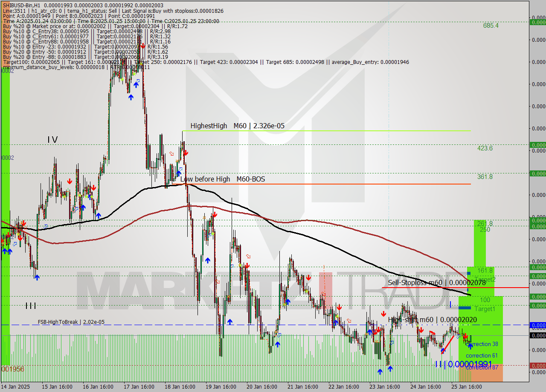The image size is (546, 392).
Task: Select the 25 Jan 16:00 time label
Action: tap(466, 387)
